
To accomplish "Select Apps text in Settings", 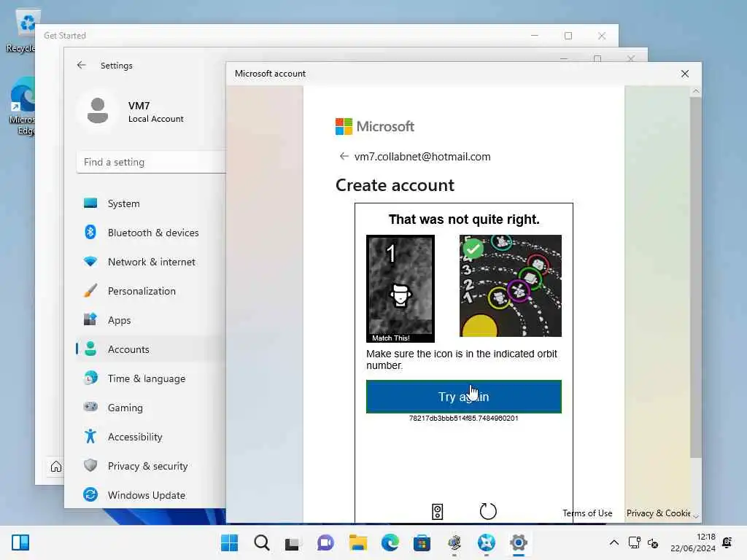I will tap(119, 320).
